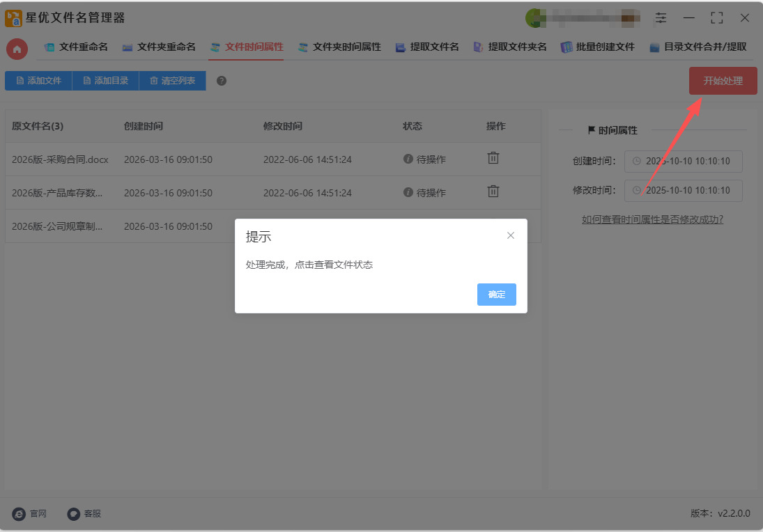Open the 创建时间 date picker field

pos(683,162)
